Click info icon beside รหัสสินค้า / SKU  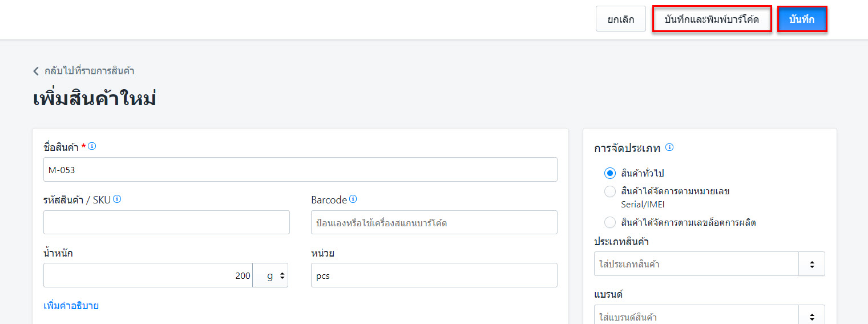point(117,199)
